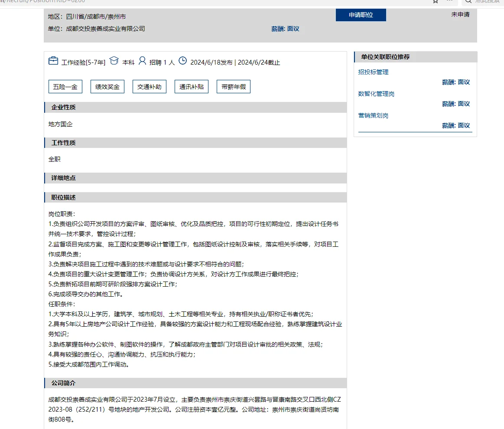This screenshot has width=504, height=429.
Task: Toggle the 交通补助 benefit tag
Action: pyautogui.click(x=149, y=86)
